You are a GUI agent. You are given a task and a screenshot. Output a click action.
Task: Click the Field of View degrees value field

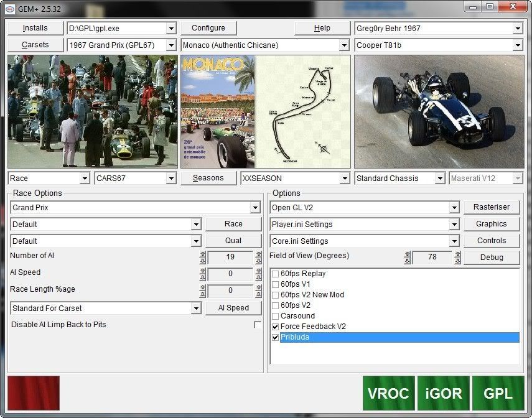[x=432, y=257]
